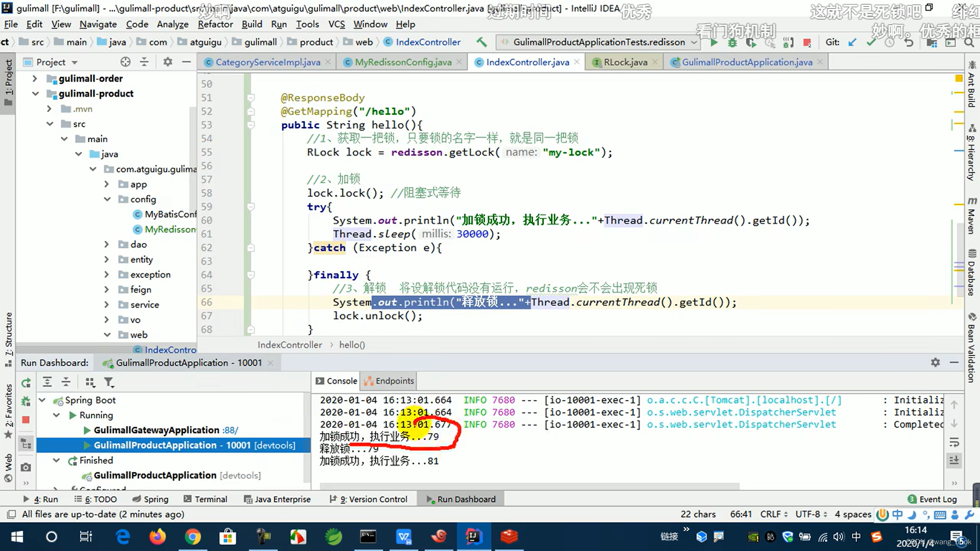Switch to CategoryServiceImpl.java tab

(x=267, y=62)
